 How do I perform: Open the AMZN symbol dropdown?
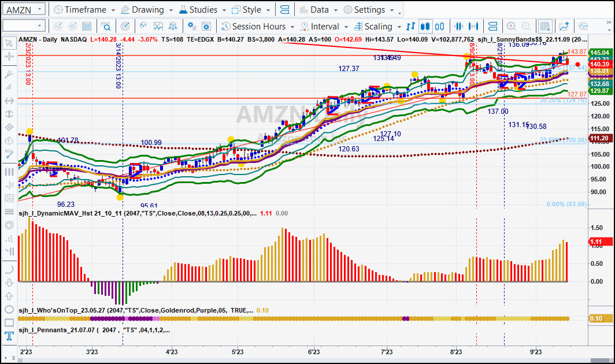[x=40, y=9]
